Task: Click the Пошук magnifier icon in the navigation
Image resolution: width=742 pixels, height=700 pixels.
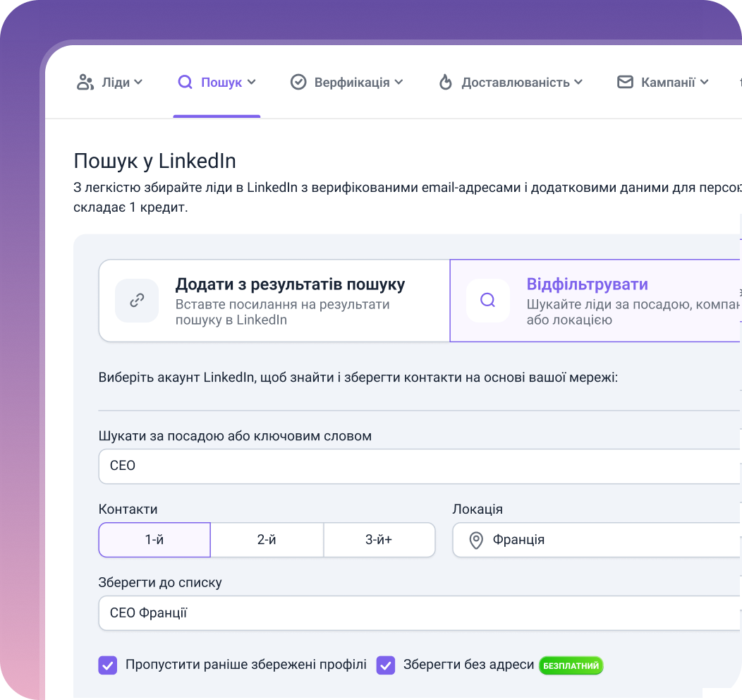Action: pyautogui.click(x=185, y=83)
